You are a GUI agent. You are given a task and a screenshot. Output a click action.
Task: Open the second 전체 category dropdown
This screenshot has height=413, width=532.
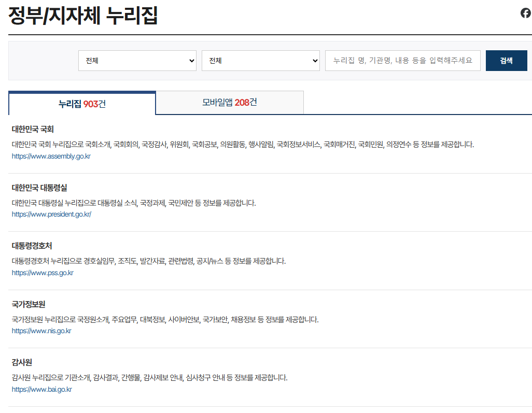coord(261,61)
